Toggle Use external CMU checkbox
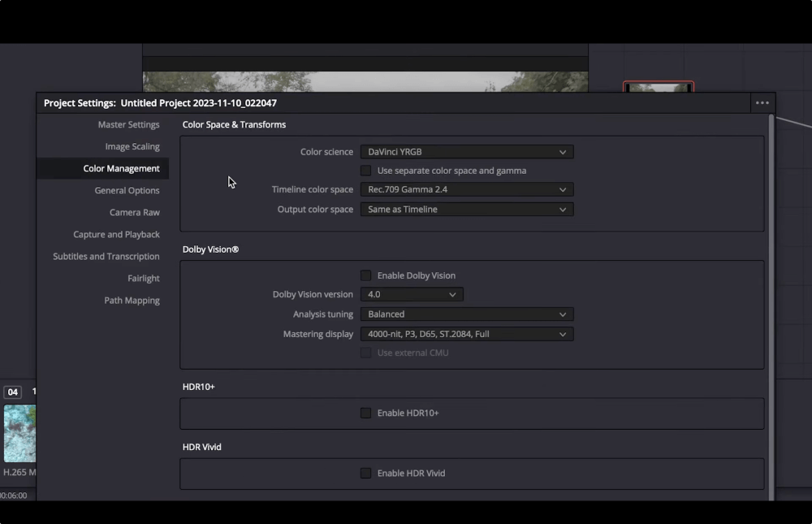Screen dimensions: 812x524 tap(365, 353)
